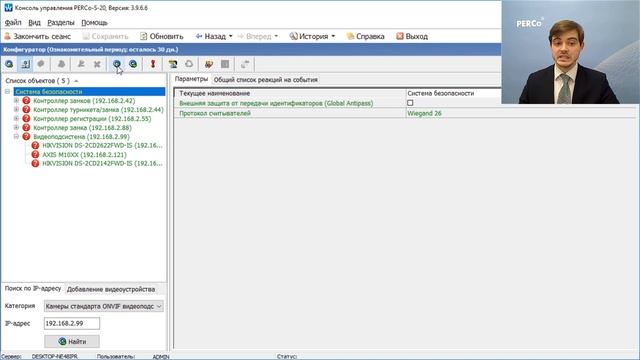
Task: Open the История dropdown arrow
Action: tap(333, 36)
